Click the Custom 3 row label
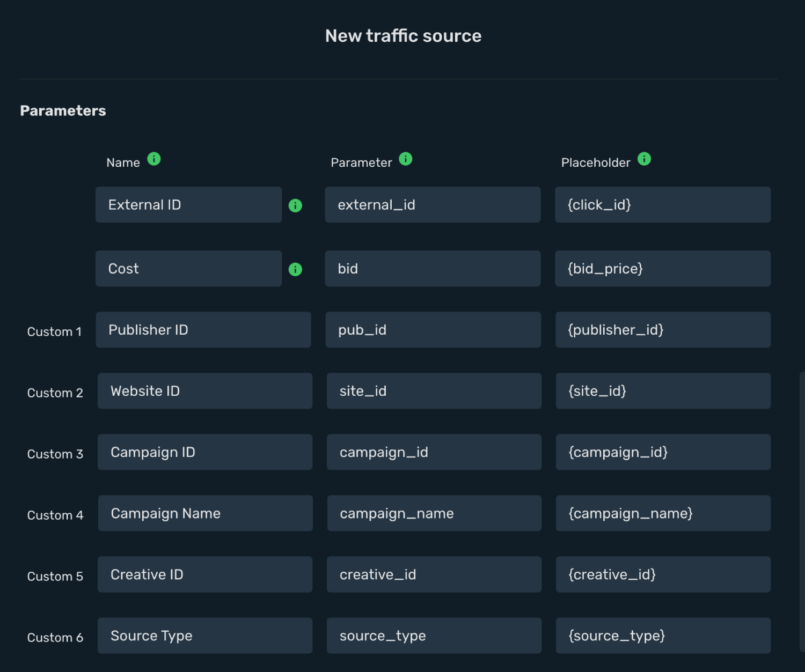805x672 pixels. click(55, 454)
